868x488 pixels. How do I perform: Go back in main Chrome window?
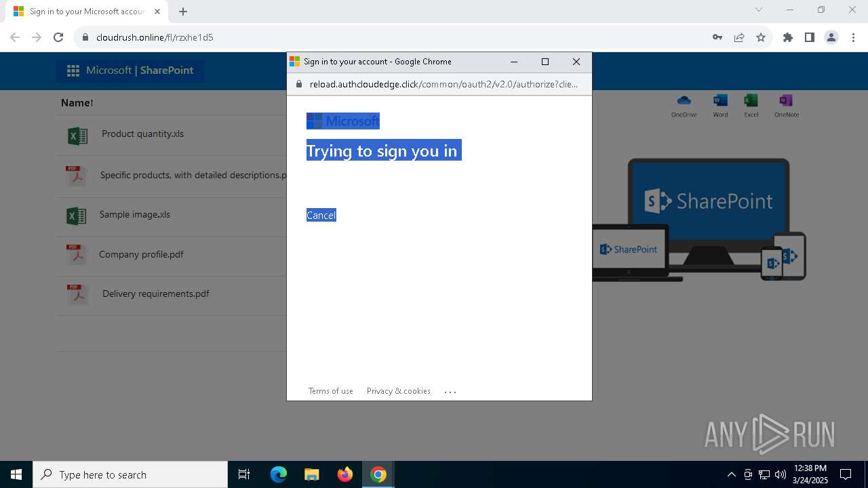coord(15,37)
